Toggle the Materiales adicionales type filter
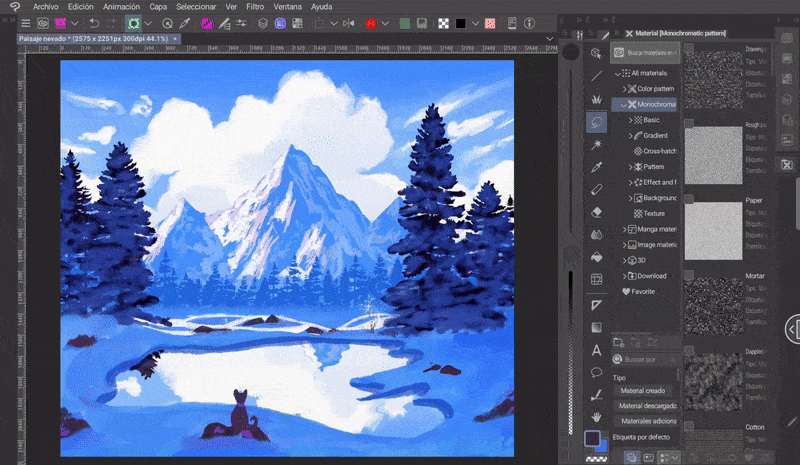The width and height of the screenshot is (800, 465). [x=647, y=421]
